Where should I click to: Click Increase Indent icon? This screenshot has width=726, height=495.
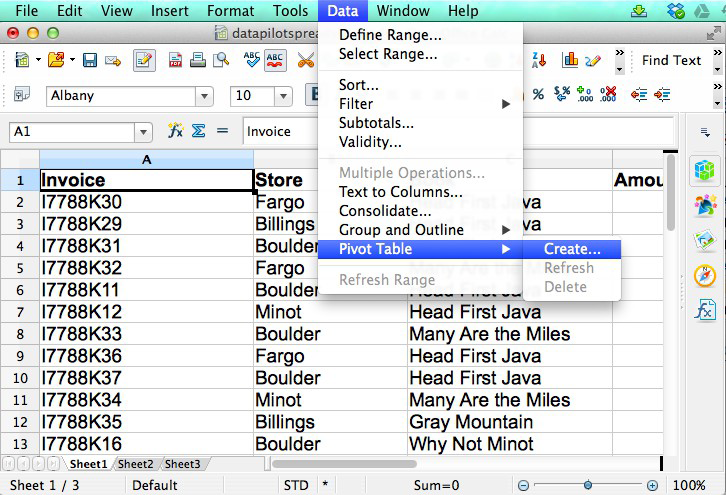click(x=662, y=95)
